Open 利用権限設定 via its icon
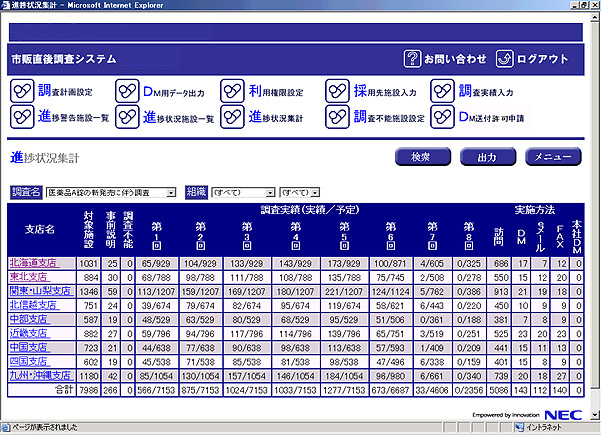The height and width of the screenshot is (435, 601). [x=234, y=91]
